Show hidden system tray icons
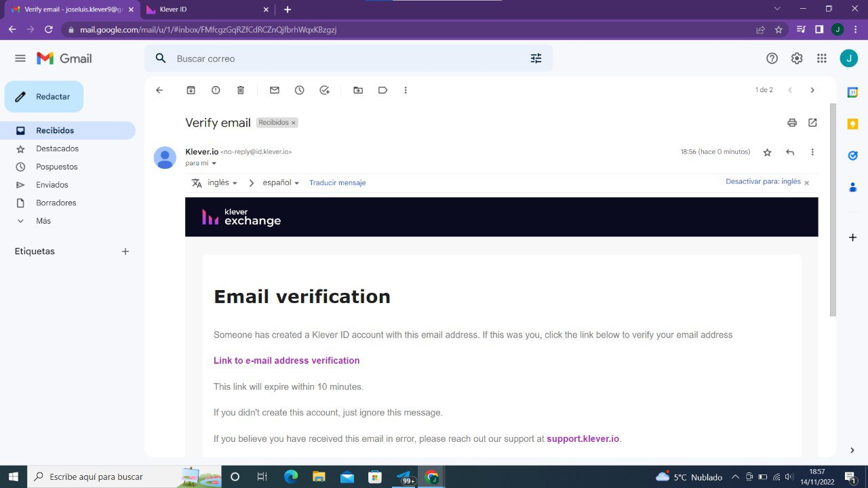Image resolution: width=868 pixels, height=488 pixels. pos(735,477)
